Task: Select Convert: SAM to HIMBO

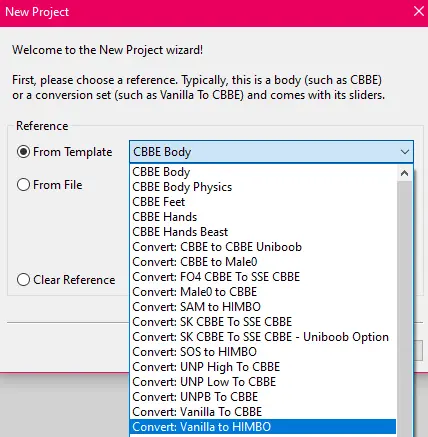Action: [x=263, y=307]
